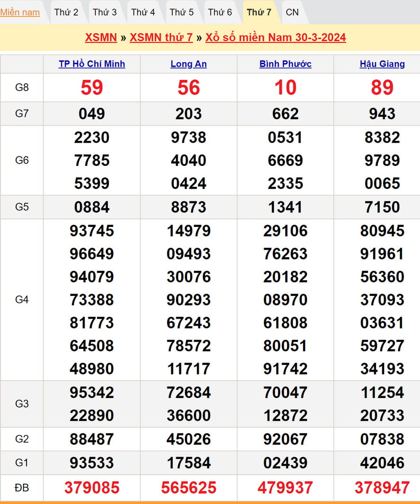Viewport: 420px width, 504px height.
Task: Open the TP Hồ Chí Minh province link
Action: pyautogui.click(x=92, y=64)
